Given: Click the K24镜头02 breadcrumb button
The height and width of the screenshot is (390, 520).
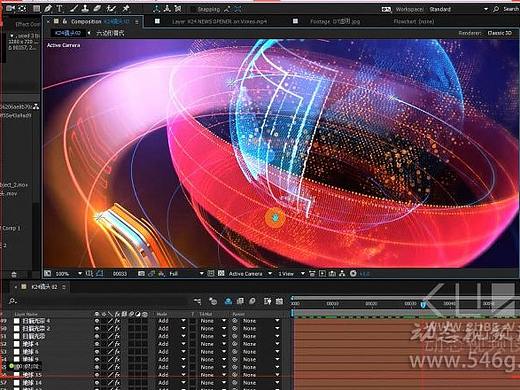Looking at the screenshot, I should tap(68, 33).
